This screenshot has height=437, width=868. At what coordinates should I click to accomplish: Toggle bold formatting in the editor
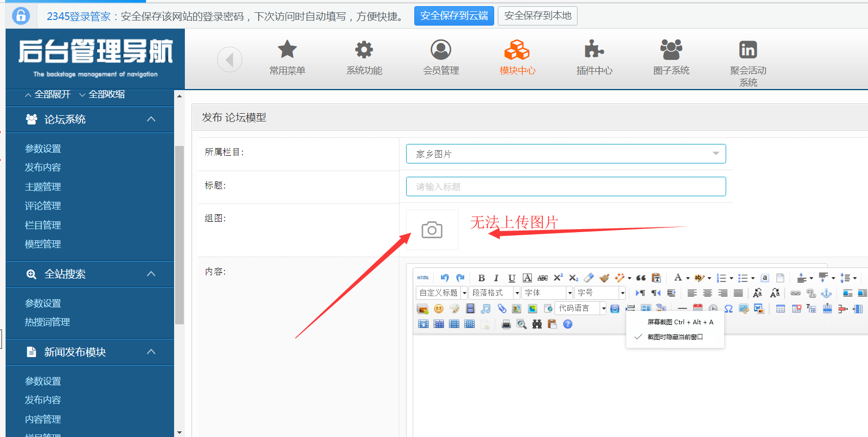coord(481,278)
